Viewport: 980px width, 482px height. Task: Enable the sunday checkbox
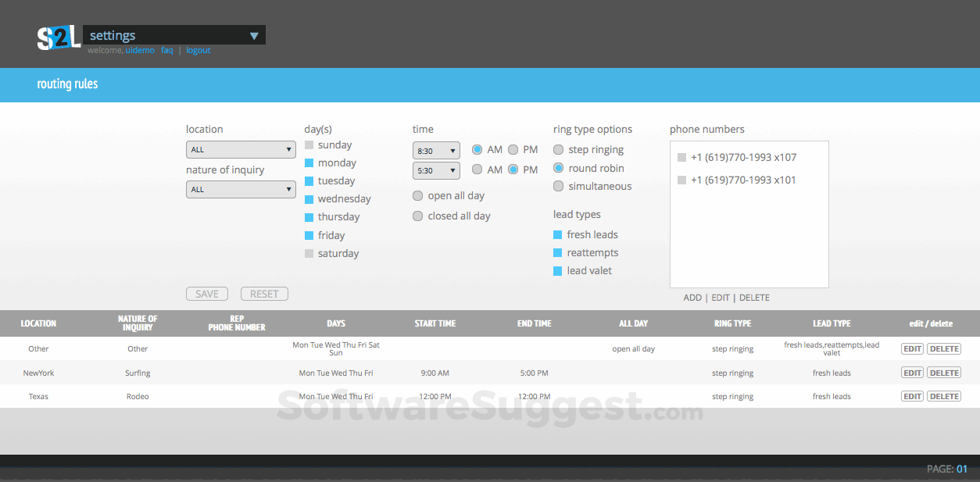(x=309, y=145)
